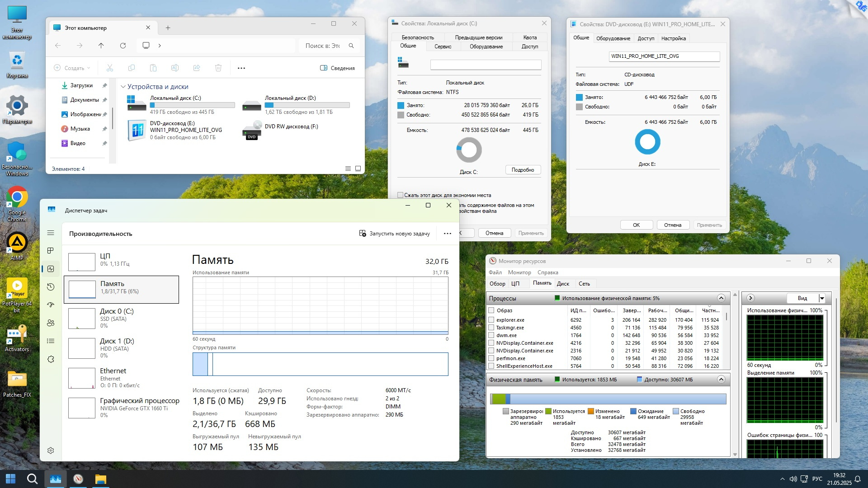
Task: Click Запустить новую задачу button
Action: point(394,234)
